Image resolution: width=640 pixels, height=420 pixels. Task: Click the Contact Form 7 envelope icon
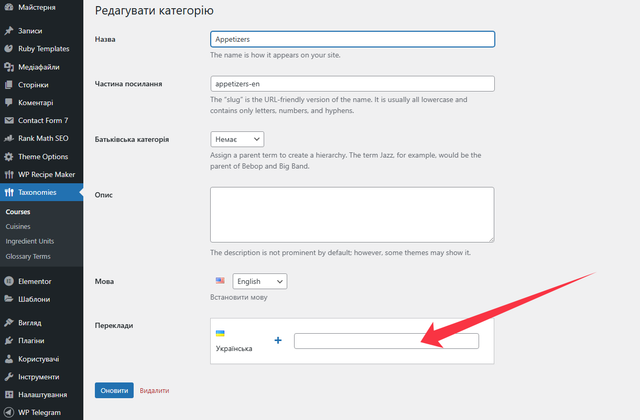9,120
